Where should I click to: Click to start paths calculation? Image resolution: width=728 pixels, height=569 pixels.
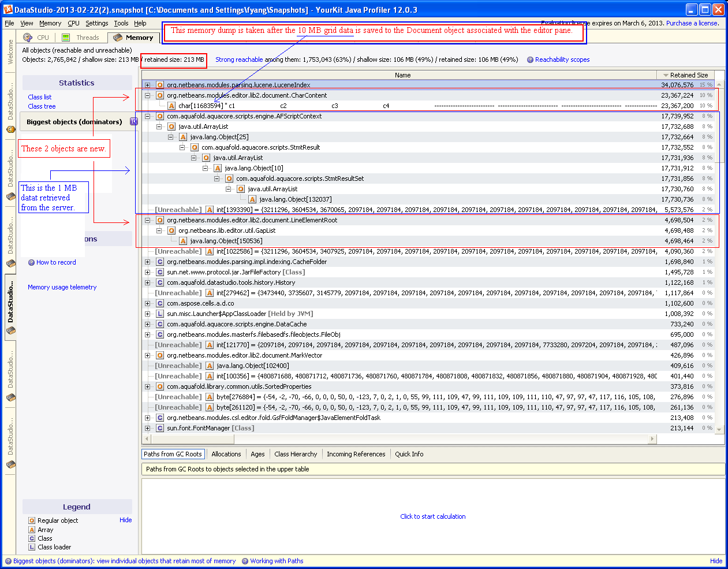[x=433, y=516]
